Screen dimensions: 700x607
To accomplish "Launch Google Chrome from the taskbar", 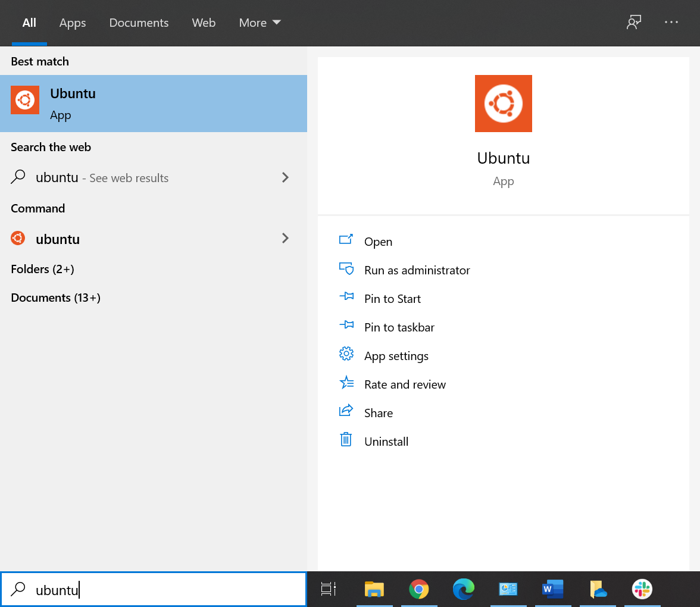I will click(419, 590).
